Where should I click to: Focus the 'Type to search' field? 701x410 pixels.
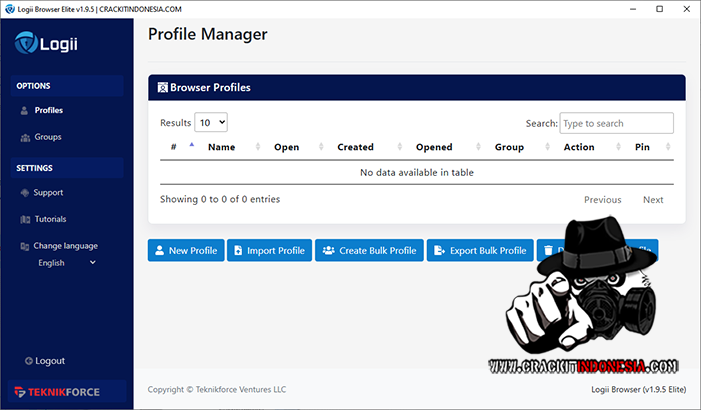[x=617, y=123]
